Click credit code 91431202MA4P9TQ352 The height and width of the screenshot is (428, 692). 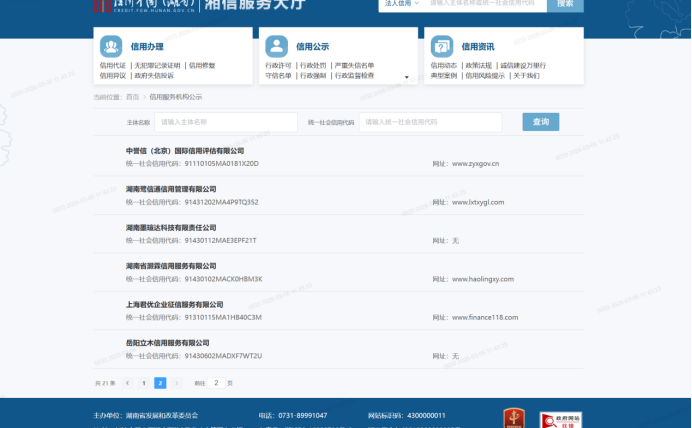click(222, 202)
